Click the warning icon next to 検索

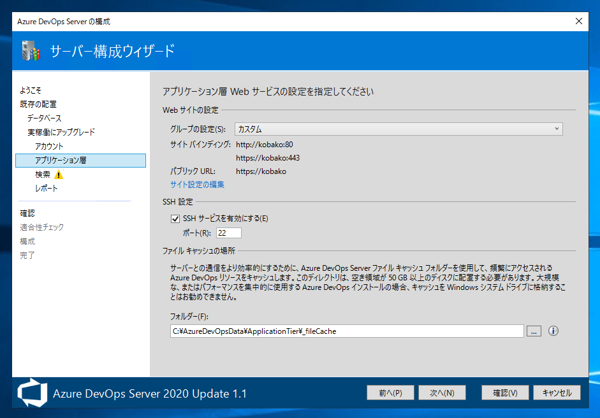[59, 175]
